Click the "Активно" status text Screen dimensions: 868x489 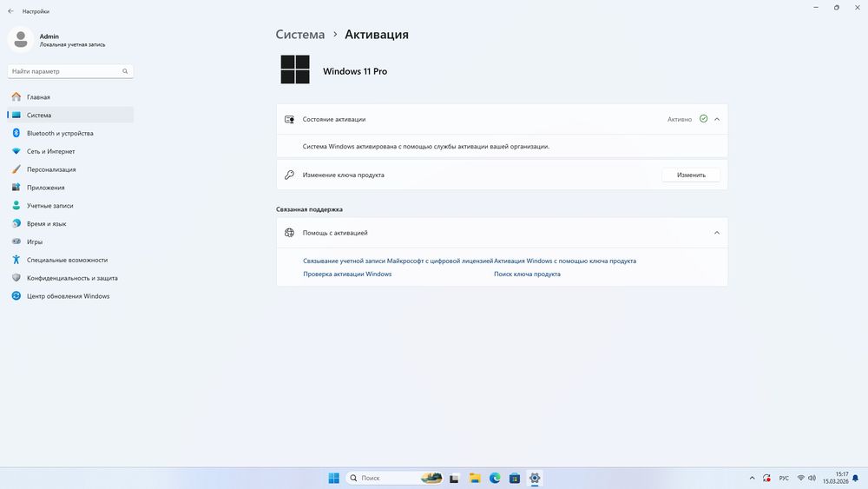[680, 120]
